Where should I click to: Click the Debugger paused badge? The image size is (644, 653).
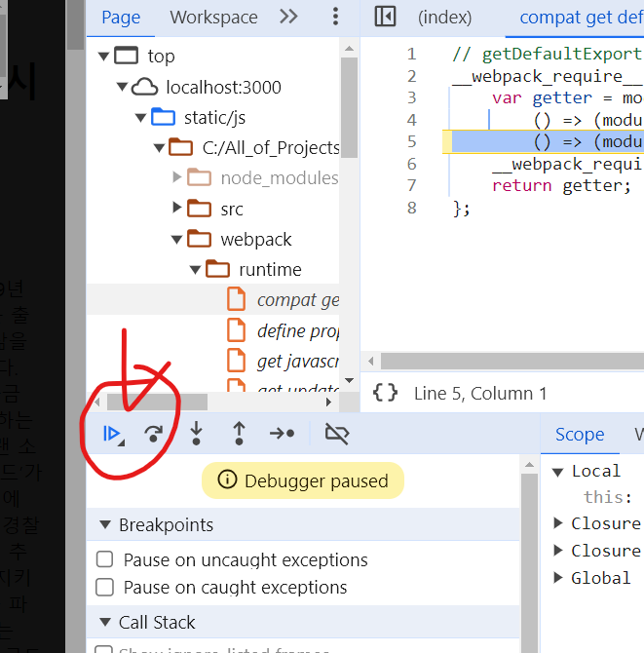303,480
